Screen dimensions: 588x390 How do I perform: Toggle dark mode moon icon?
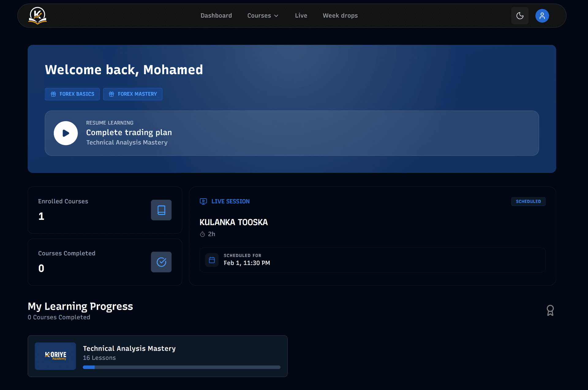coord(520,16)
